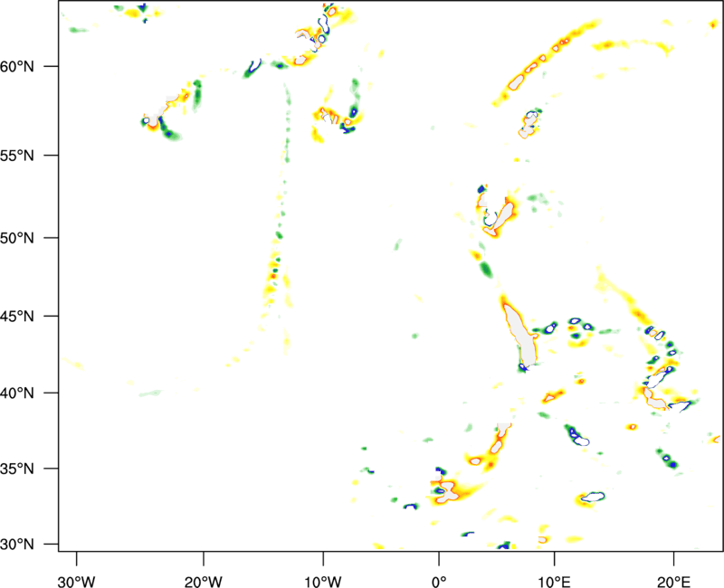Click the 10°W longitude label
This screenshot has height=588, width=724.
click(x=323, y=582)
